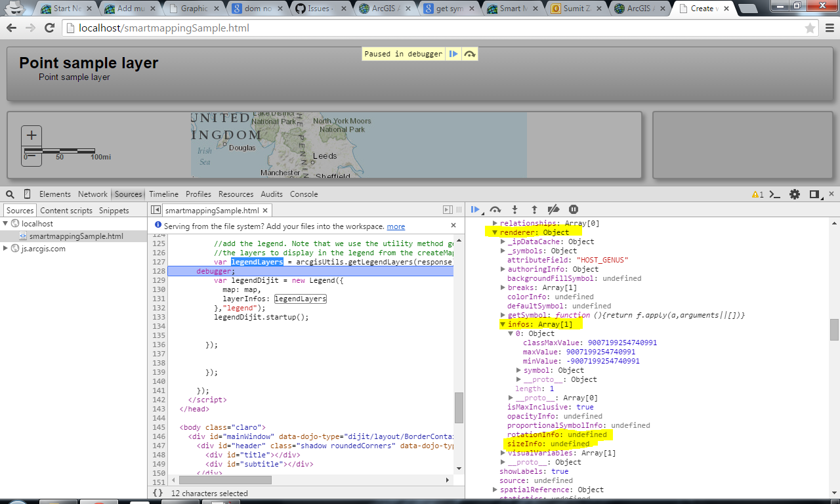Open DevTools search magnifier icon

[10, 194]
